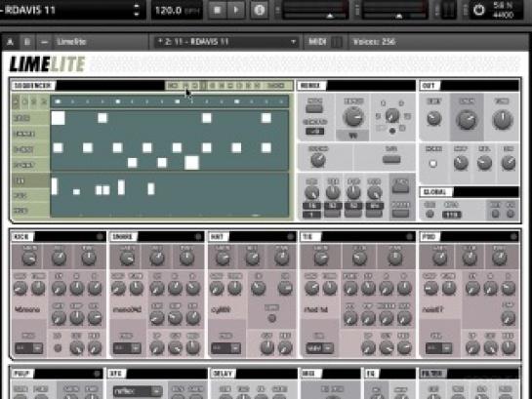Screen dimensions: 532x399
Task: Click the sample name in the TIK module
Action: [316, 309]
